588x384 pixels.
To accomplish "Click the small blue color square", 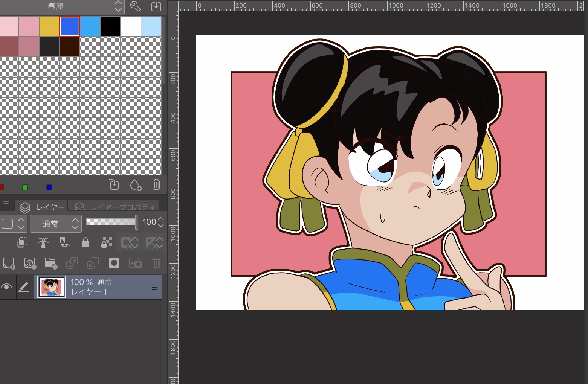I will point(49,187).
